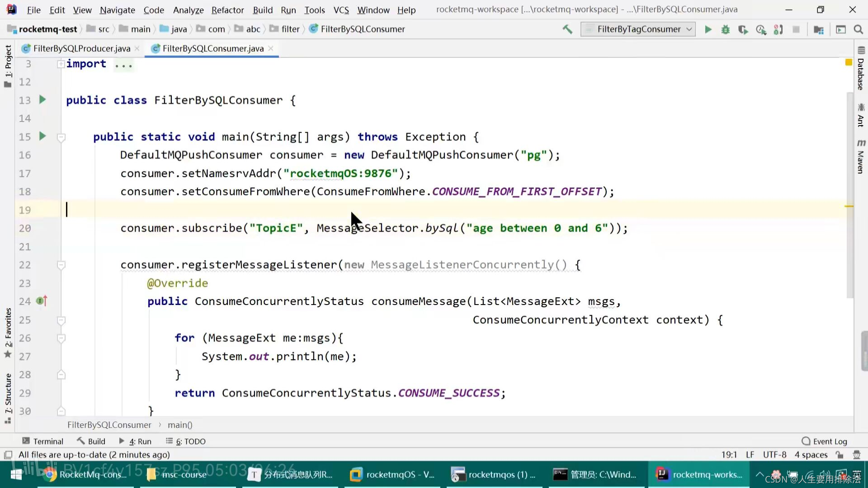Open the Maven tool window
The height and width of the screenshot is (488, 868).
pos(860,156)
